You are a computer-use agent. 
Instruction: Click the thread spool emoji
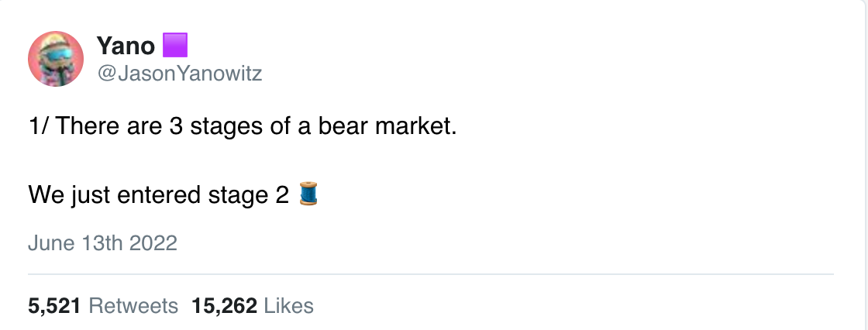(308, 194)
